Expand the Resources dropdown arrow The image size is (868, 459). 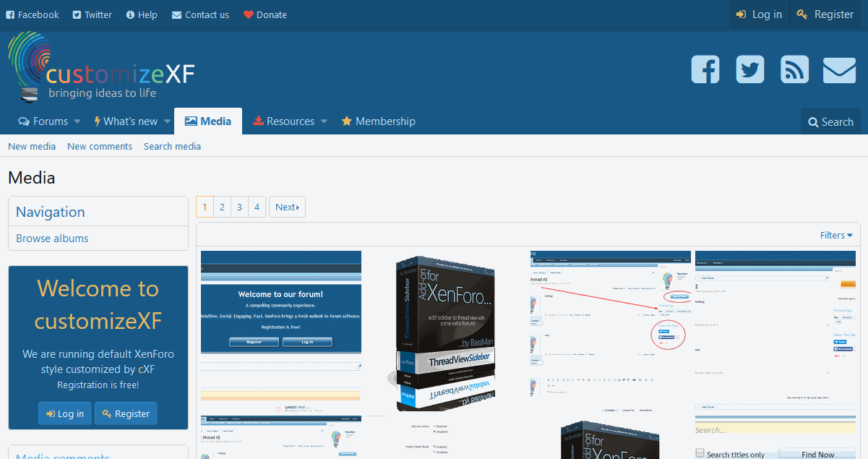324,121
